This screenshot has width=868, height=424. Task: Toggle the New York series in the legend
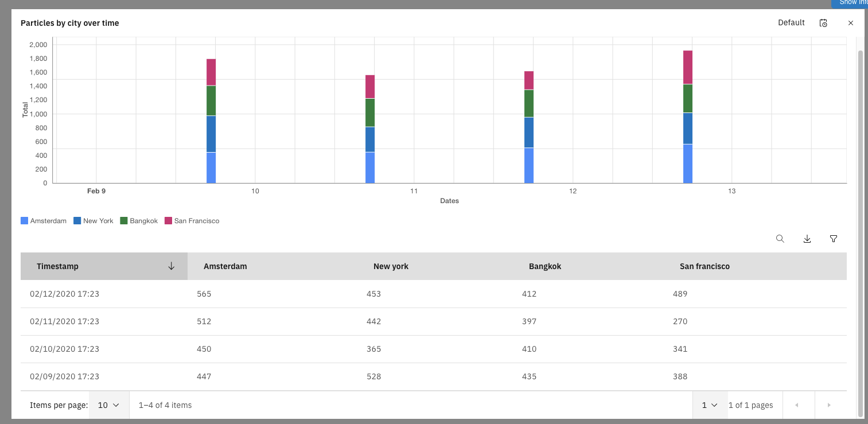coord(94,220)
